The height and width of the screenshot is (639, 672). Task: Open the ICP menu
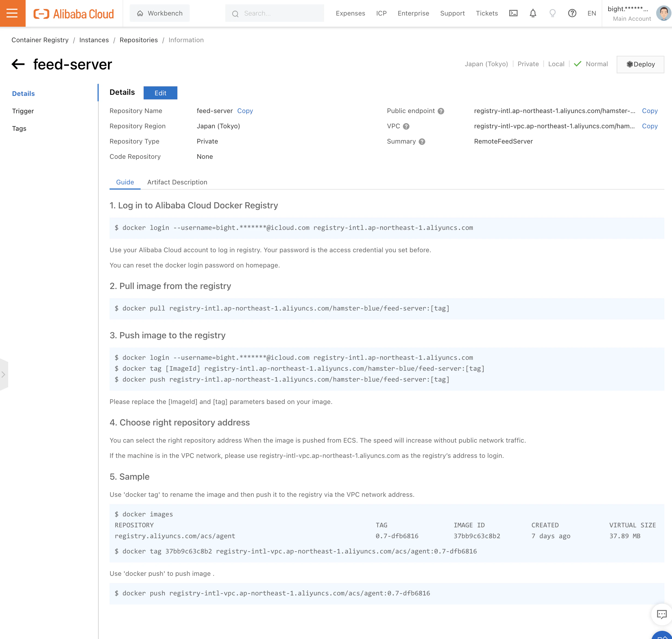tap(381, 13)
